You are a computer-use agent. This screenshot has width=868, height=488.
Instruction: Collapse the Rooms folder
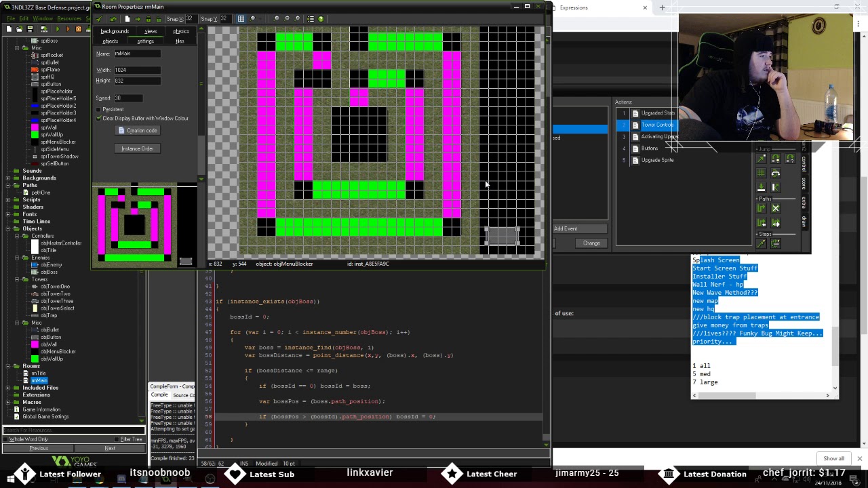(x=8, y=366)
